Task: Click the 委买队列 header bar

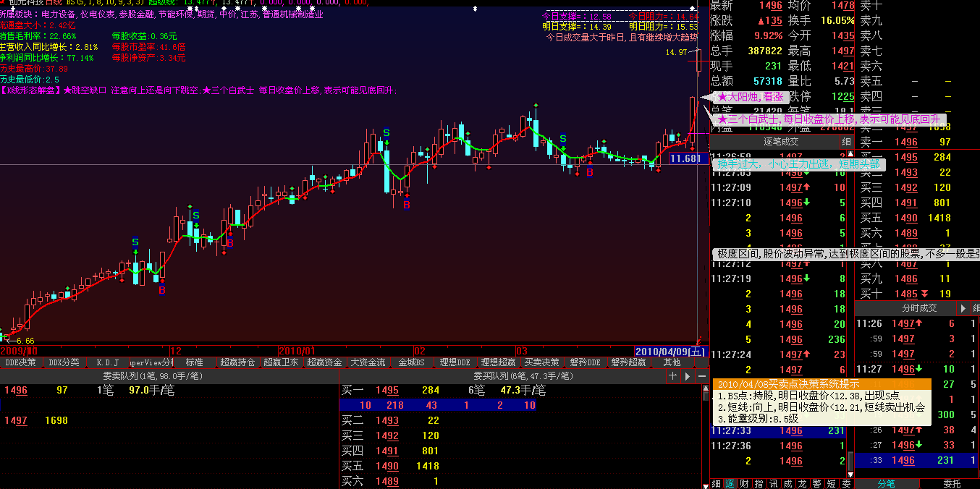Action: coord(502,376)
